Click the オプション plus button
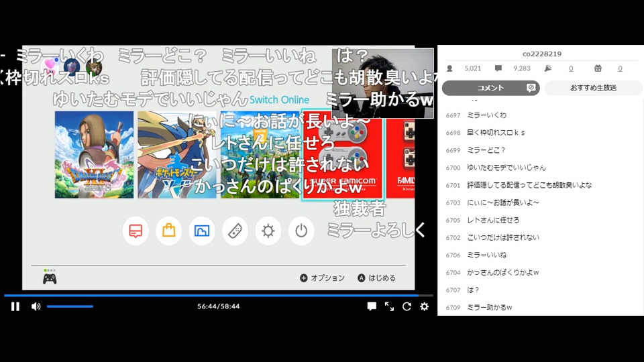The image size is (644, 362). tap(322, 278)
